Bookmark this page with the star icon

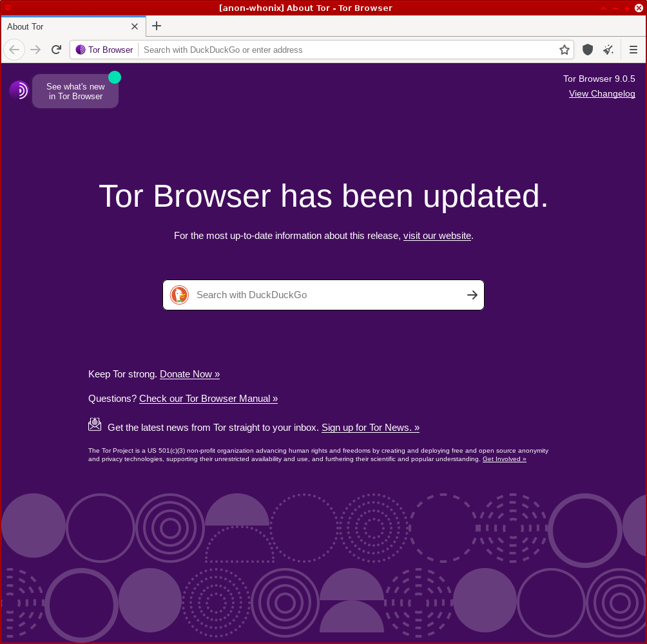[x=564, y=50]
